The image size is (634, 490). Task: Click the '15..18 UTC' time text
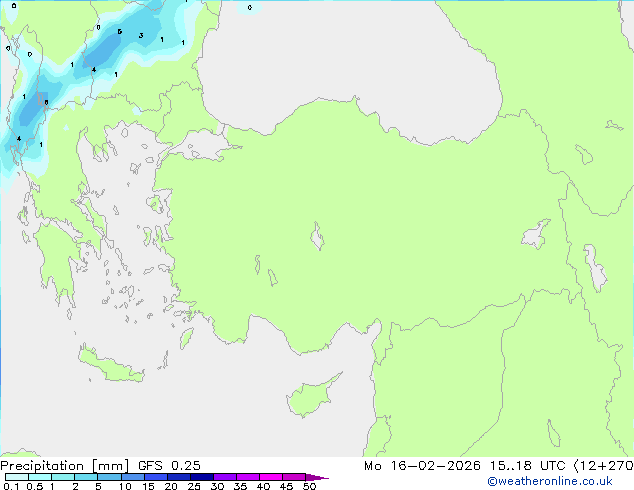point(527,466)
